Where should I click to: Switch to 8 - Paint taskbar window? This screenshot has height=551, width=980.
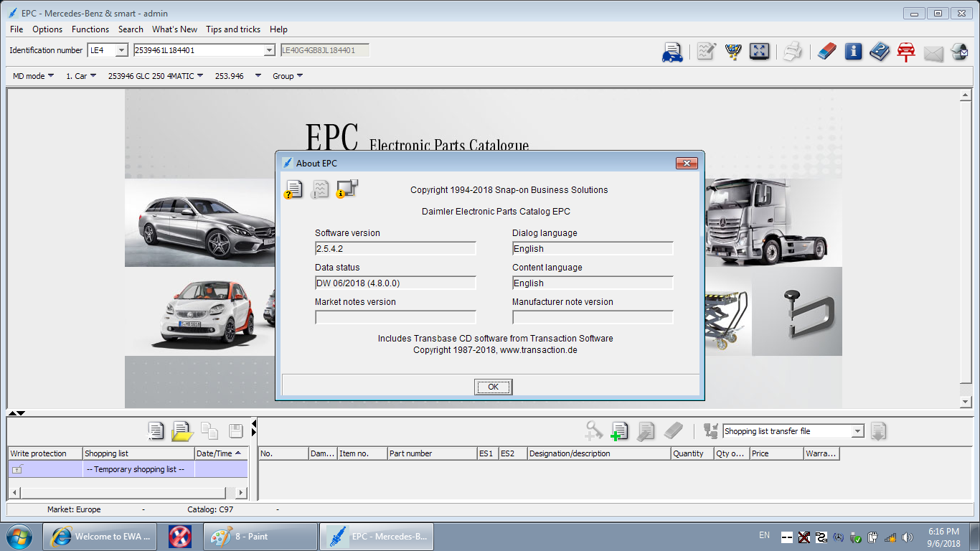(260, 536)
